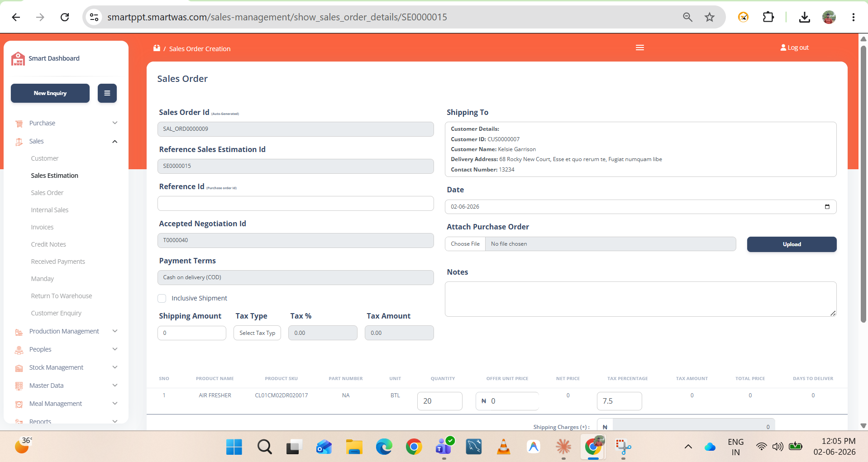Click the home breadcrumb icon

tap(157, 48)
